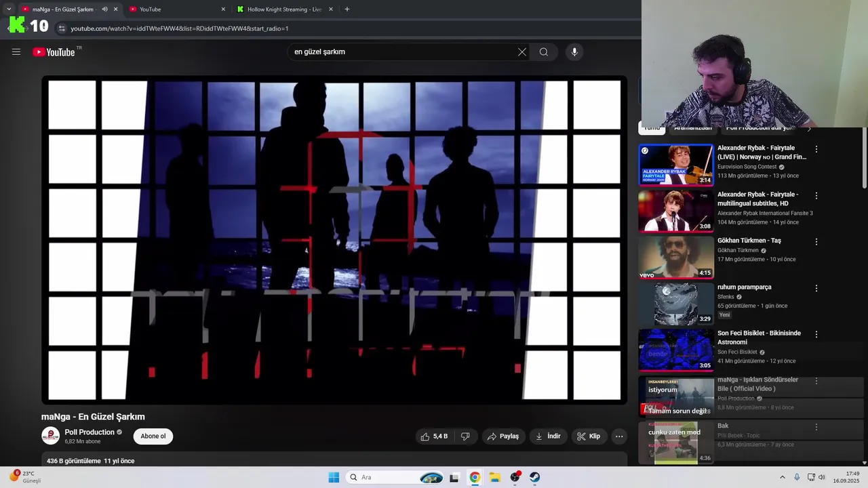The width and height of the screenshot is (868, 488).
Task: Open network settings tray icon
Action: click(x=811, y=477)
